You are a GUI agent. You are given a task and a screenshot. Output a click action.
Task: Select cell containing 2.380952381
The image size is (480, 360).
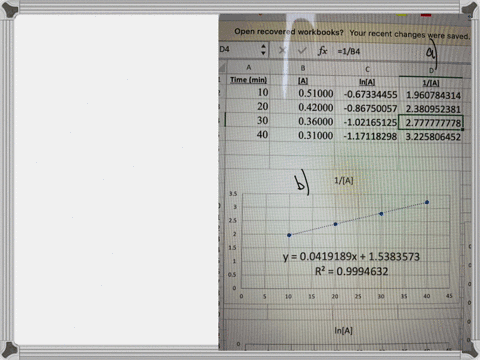(431, 109)
